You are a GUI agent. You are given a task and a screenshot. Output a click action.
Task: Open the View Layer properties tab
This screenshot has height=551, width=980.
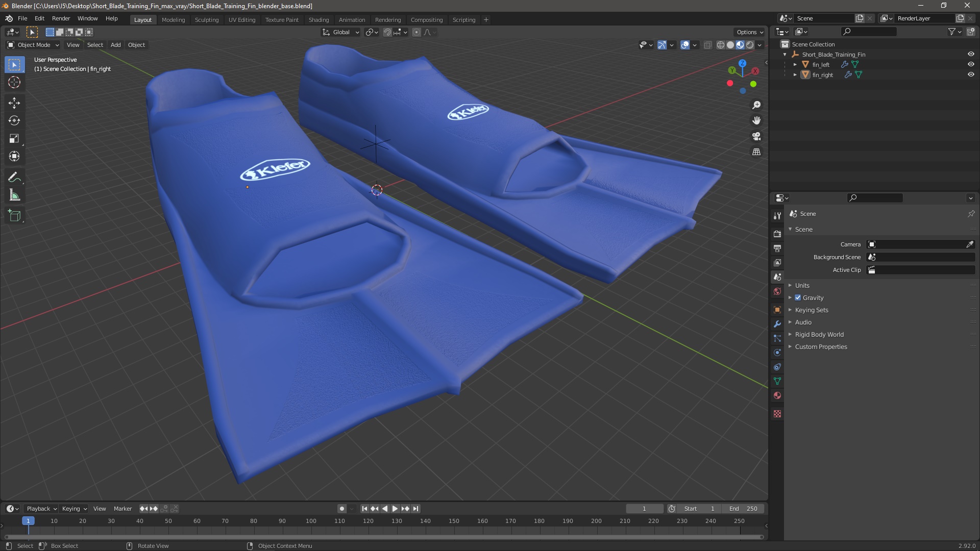(x=777, y=262)
